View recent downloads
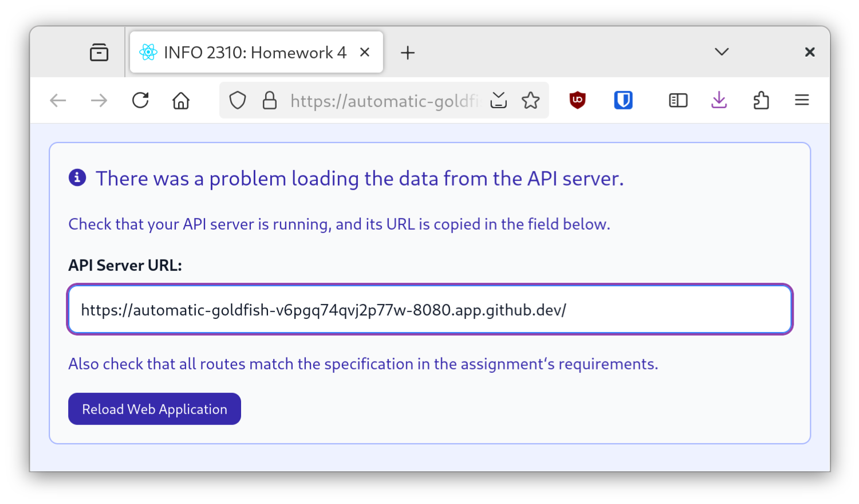The image size is (859, 504). pyautogui.click(x=719, y=100)
